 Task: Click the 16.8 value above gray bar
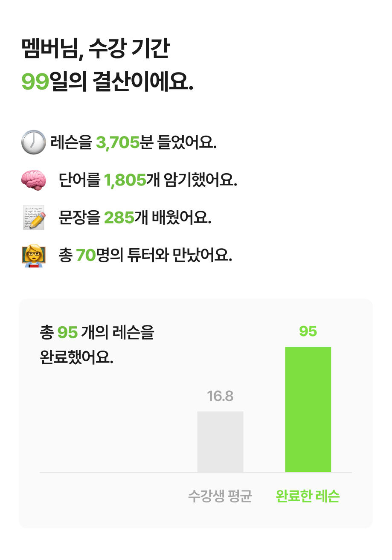220,396
